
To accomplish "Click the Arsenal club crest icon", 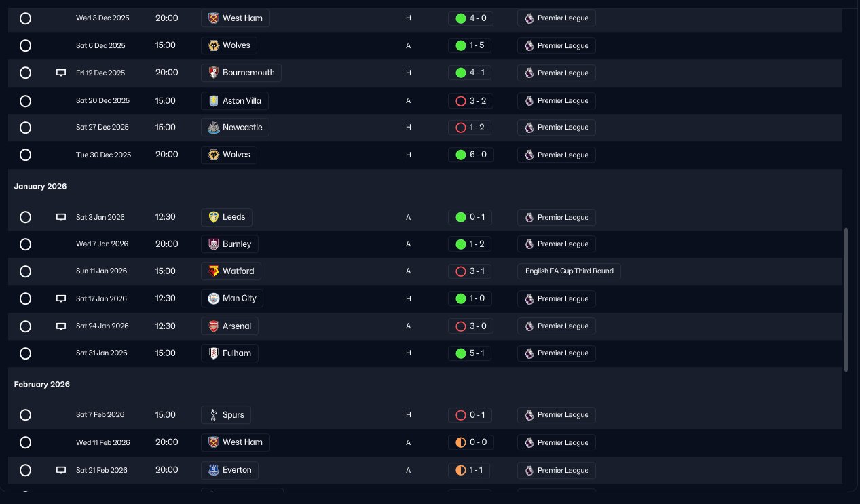I will [x=213, y=326].
